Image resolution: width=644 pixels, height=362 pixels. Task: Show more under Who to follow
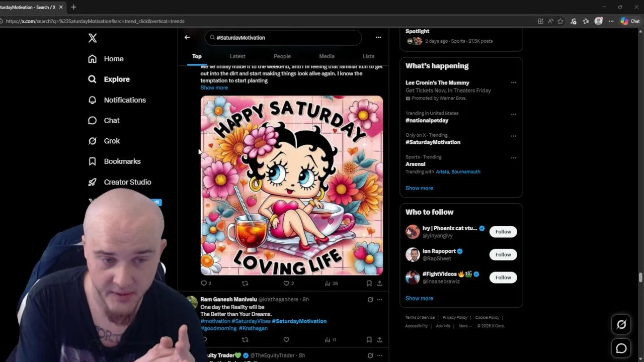[x=419, y=298]
